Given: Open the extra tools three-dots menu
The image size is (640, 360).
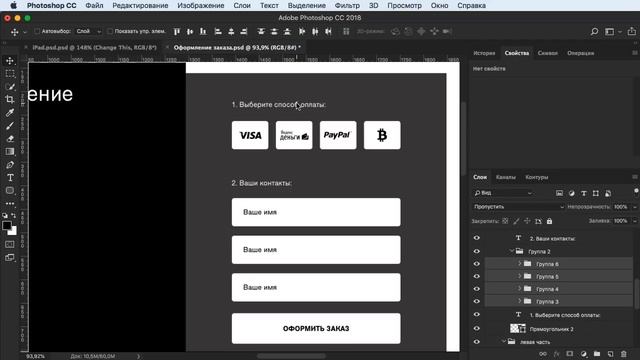Looking at the screenshot, I should pos(10,203).
